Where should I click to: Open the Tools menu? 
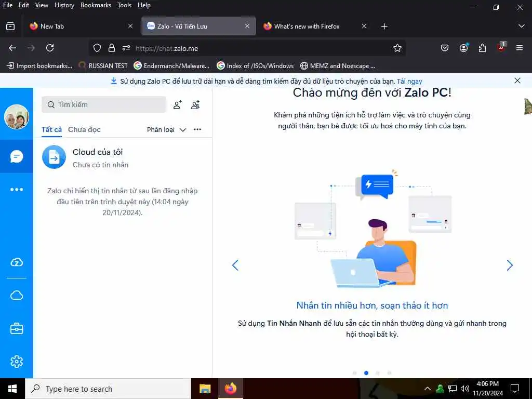124,5
